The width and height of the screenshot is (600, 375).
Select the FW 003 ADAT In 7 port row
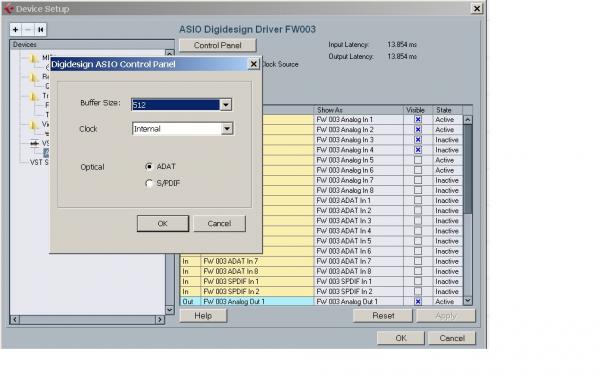tap(321, 261)
